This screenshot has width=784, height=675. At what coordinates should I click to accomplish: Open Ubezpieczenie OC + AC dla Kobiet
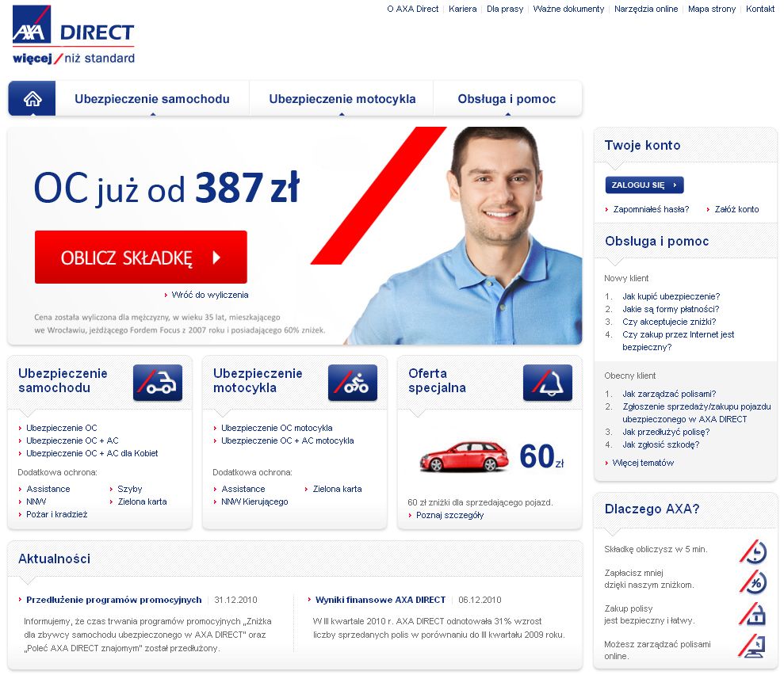[92, 453]
